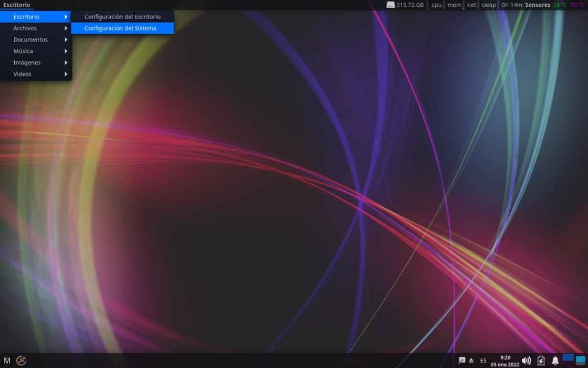Select Configuración del Sistema
The width and height of the screenshot is (588, 368).
121,28
